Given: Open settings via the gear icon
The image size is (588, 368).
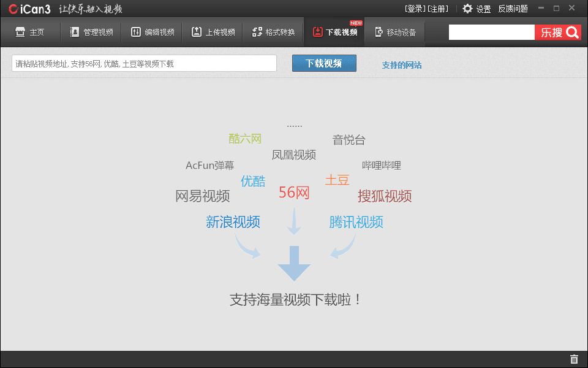Looking at the screenshot, I should (467, 9).
